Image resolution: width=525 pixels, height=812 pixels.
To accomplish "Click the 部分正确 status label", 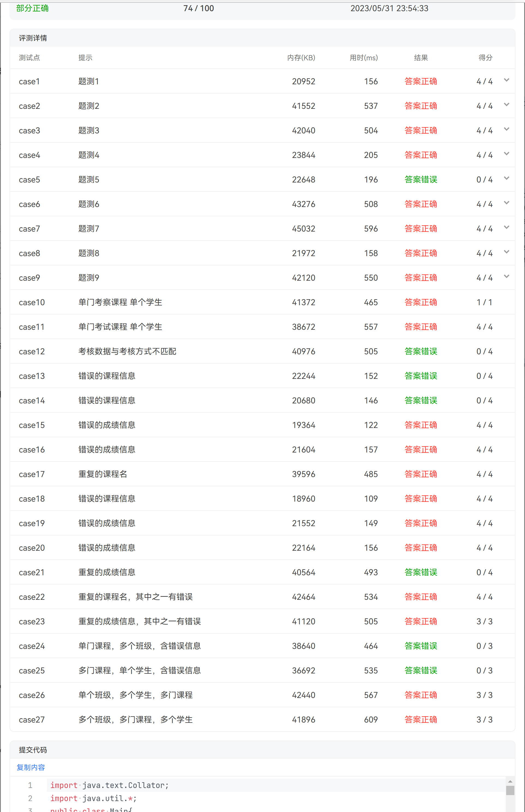I will (32, 8).
